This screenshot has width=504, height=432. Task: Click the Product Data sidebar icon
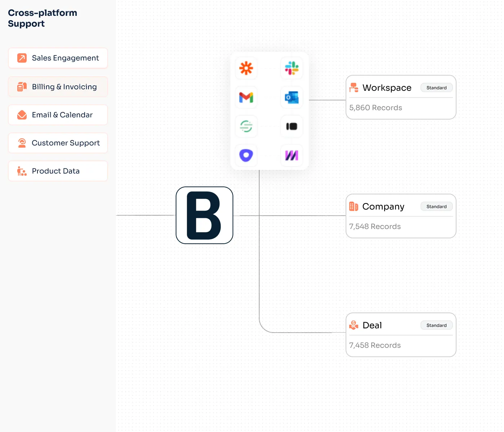[22, 171]
